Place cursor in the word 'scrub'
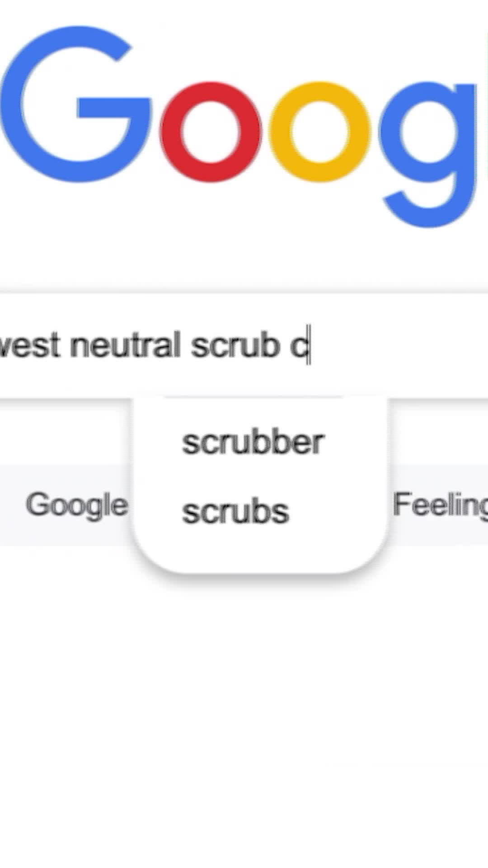 235,346
